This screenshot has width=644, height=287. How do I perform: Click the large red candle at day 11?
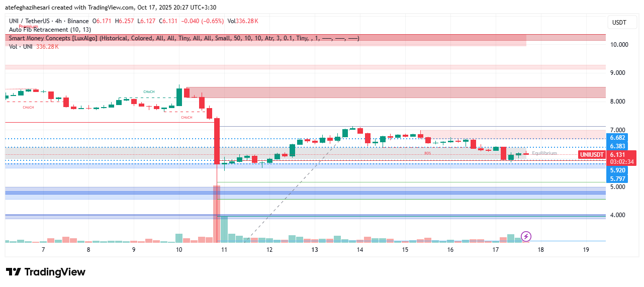tap(217, 141)
